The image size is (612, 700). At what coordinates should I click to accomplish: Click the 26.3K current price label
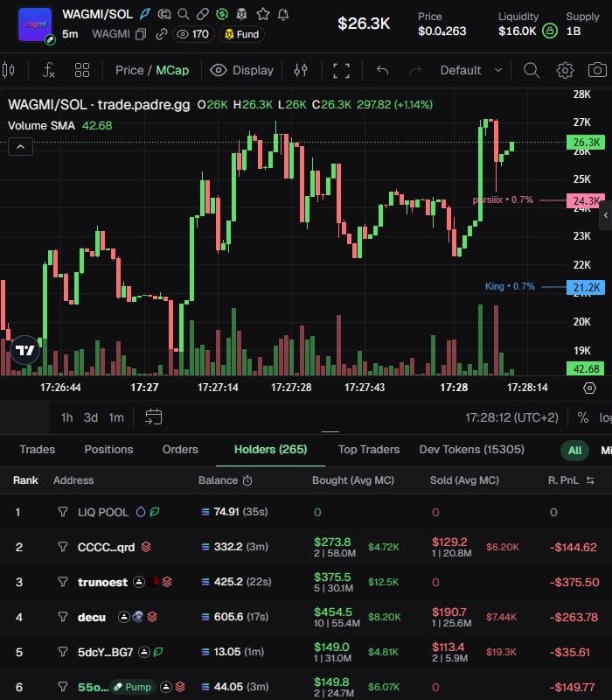click(x=586, y=143)
